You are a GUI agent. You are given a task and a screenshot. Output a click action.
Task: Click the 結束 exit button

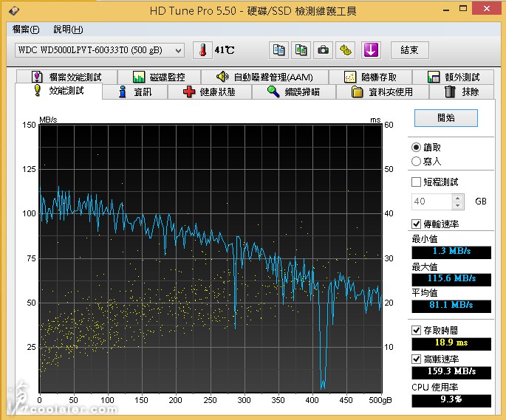[410, 50]
